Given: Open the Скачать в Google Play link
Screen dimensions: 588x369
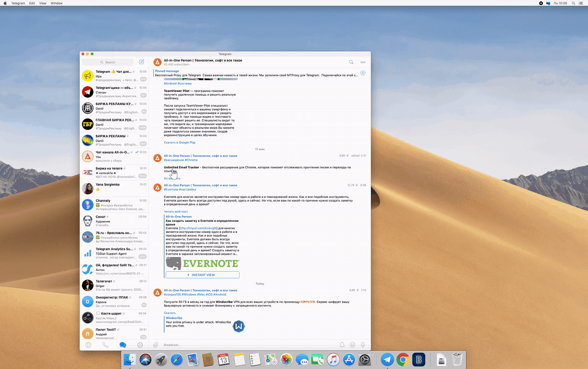Looking at the screenshot, I should click(180, 143).
